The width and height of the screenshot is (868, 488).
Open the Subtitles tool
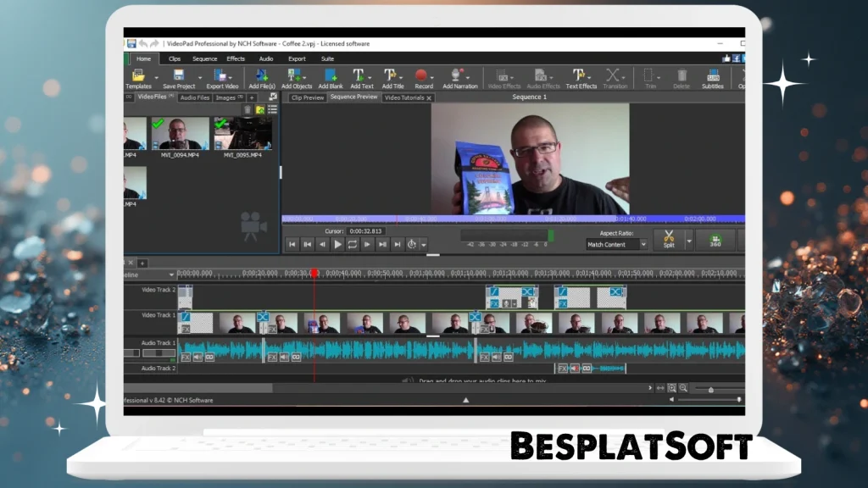click(x=712, y=78)
